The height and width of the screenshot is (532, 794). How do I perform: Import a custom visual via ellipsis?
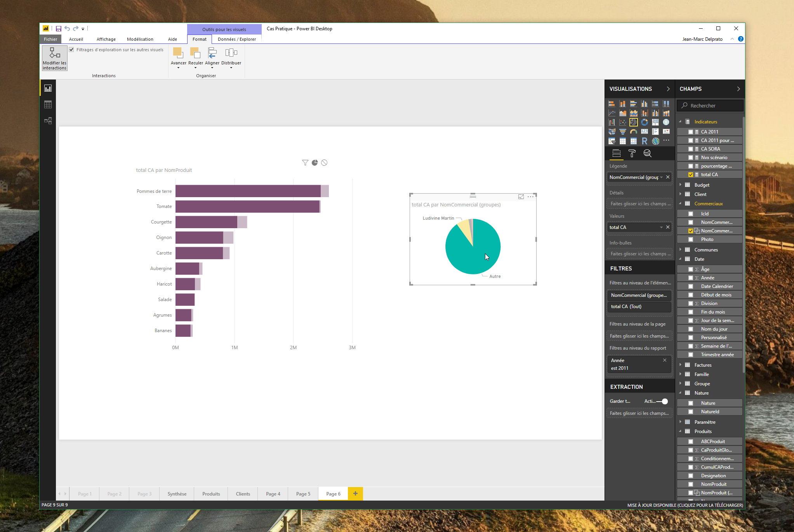[x=666, y=140]
